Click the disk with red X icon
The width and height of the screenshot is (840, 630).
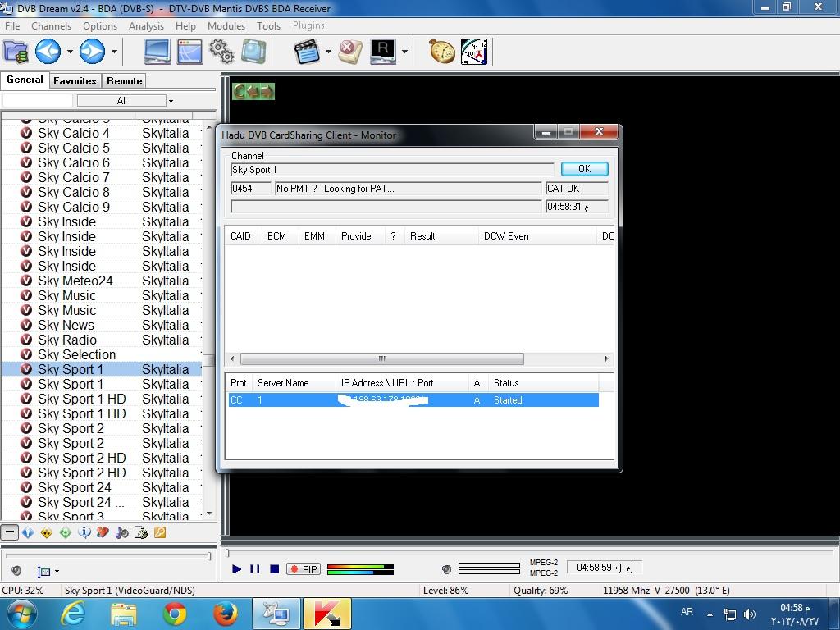point(351,52)
